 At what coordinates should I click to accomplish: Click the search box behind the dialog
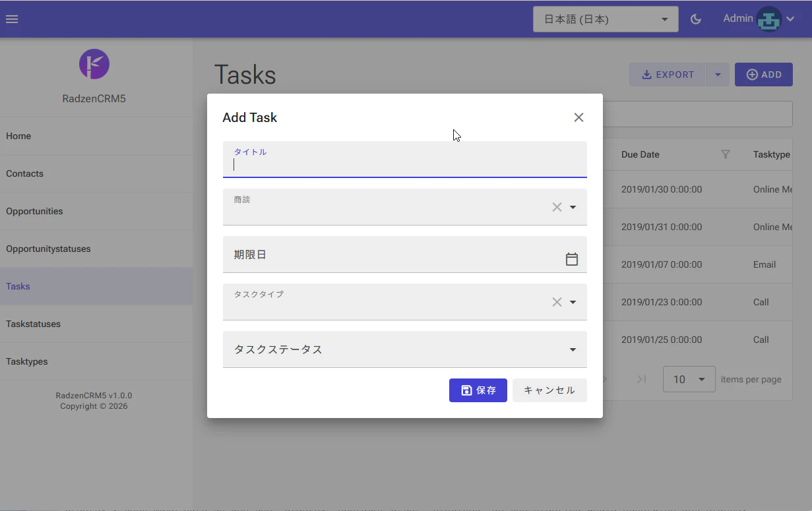(697, 114)
